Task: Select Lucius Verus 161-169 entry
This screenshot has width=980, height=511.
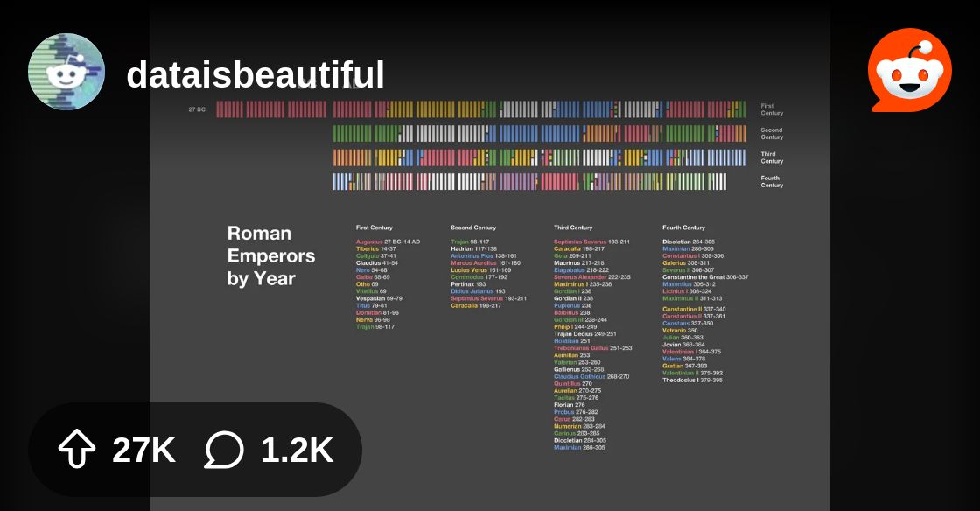Action: click(x=480, y=269)
